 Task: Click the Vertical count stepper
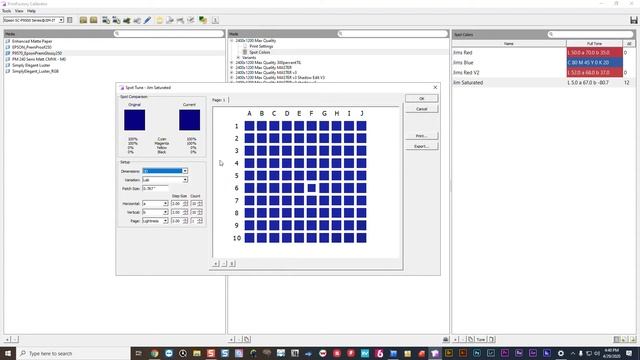tap(200, 212)
